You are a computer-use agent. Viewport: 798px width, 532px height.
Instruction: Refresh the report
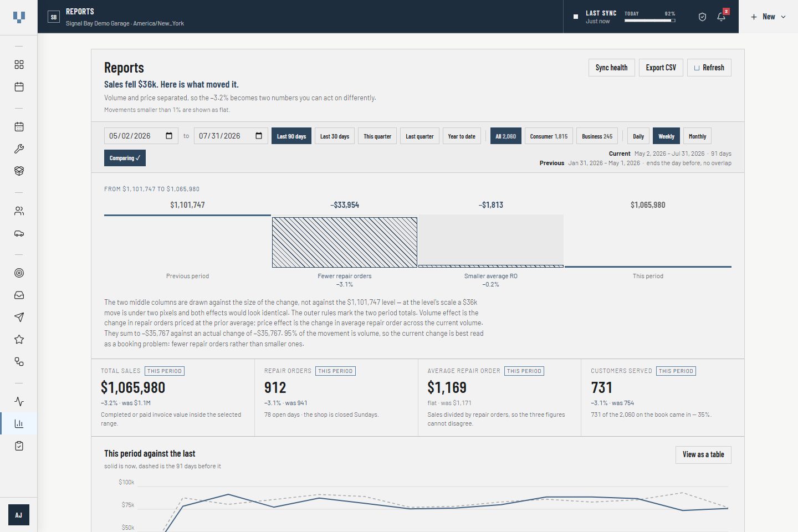pos(709,68)
